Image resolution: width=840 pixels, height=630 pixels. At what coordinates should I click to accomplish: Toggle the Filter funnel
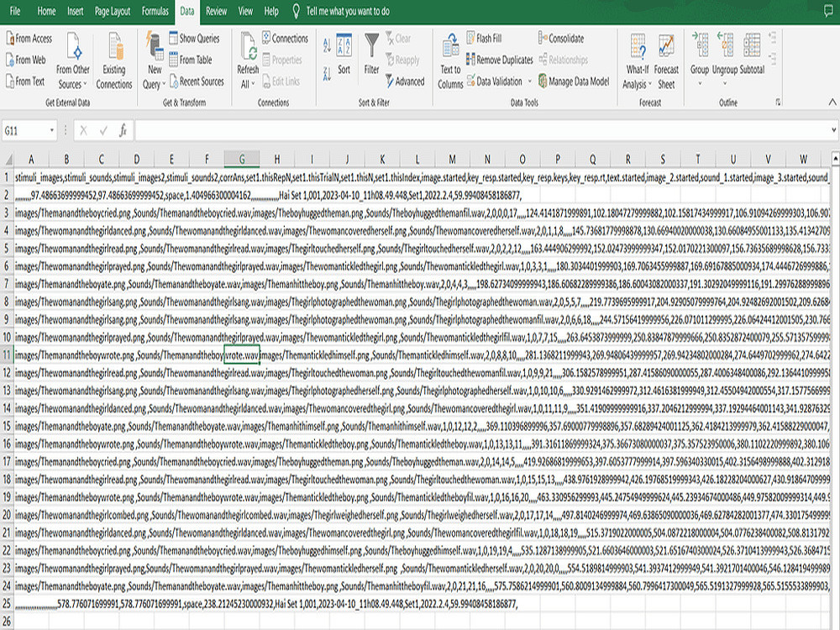[372, 54]
